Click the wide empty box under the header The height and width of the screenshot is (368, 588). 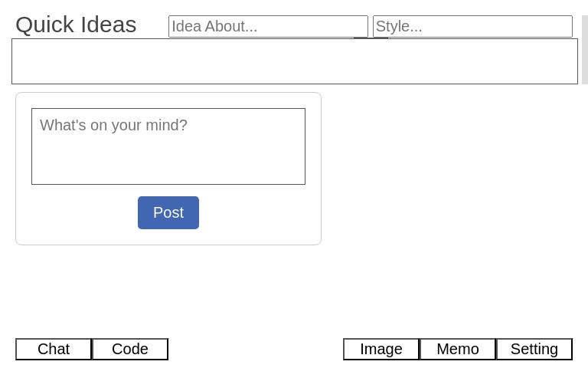click(x=295, y=61)
